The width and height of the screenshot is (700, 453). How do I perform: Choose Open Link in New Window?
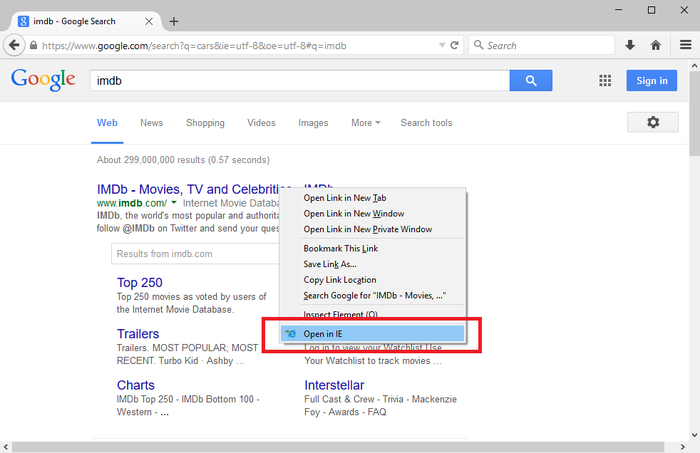tap(373, 214)
